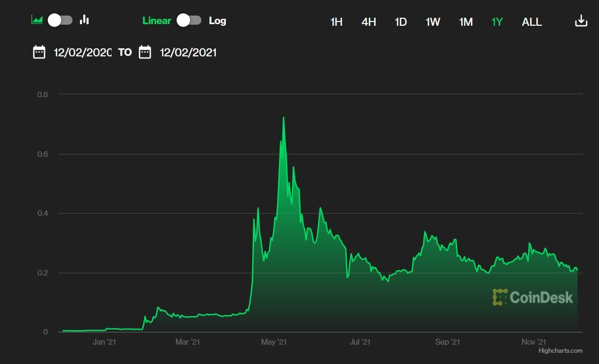The image size is (599, 364).
Task: Edit the start date 12/02/2020 field
Action: click(83, 52)
